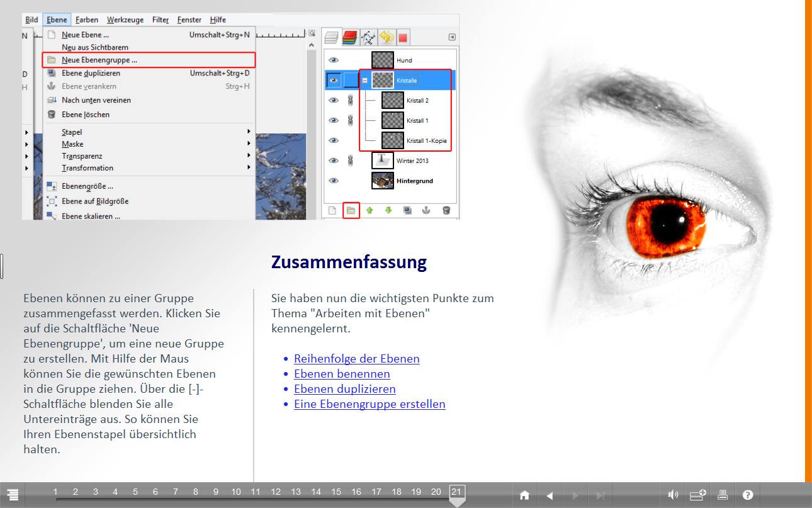Choose 'Nach unten vereinen' menu entry
Image resolution: width=812 pixels, height=508 pixels.
tap(149, 100)
